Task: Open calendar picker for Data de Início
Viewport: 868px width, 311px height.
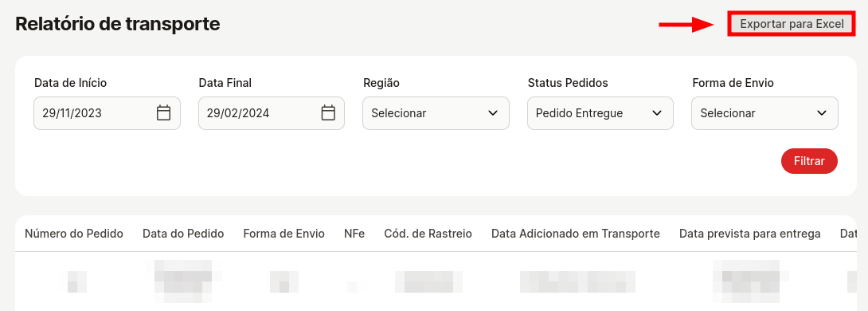Action: 163,113
